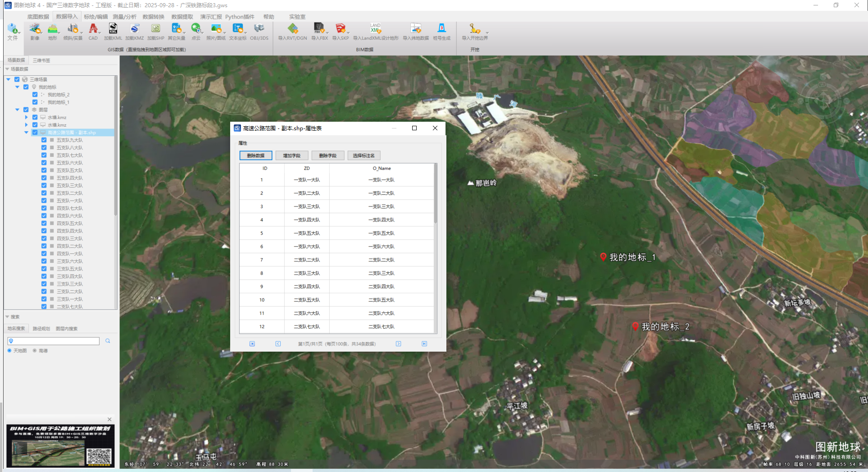Click the CAD import icon
Viewport: 868px width, 472px height.
[93, 29]
